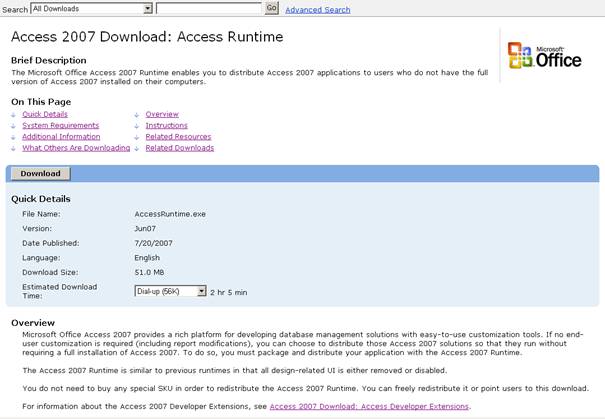Select the AccessRuntime.exe file name text

[170, 214]
